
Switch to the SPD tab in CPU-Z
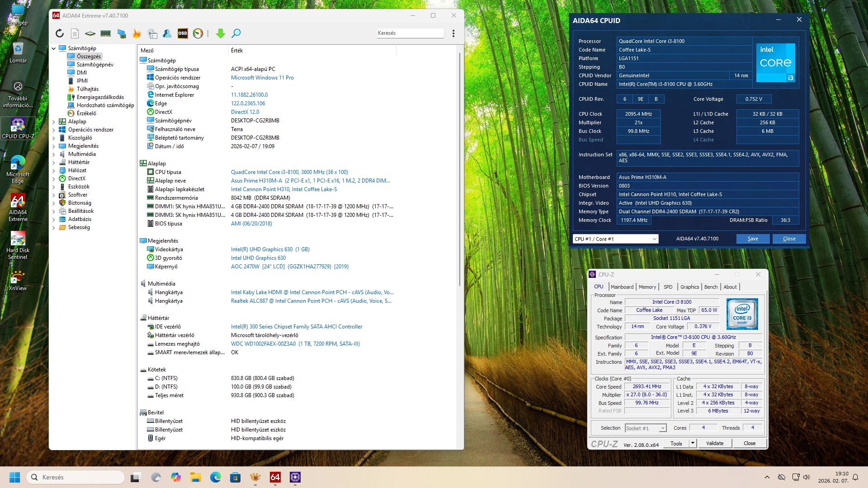coord(668,287)
